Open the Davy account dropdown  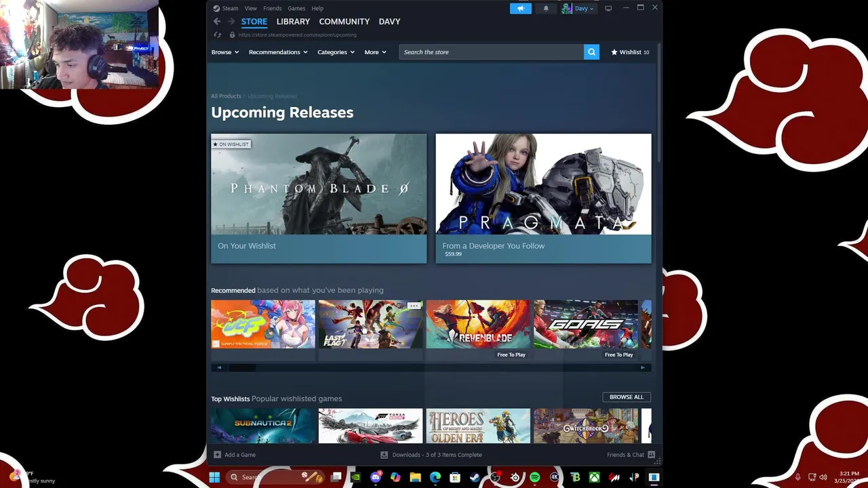point(578,8)
